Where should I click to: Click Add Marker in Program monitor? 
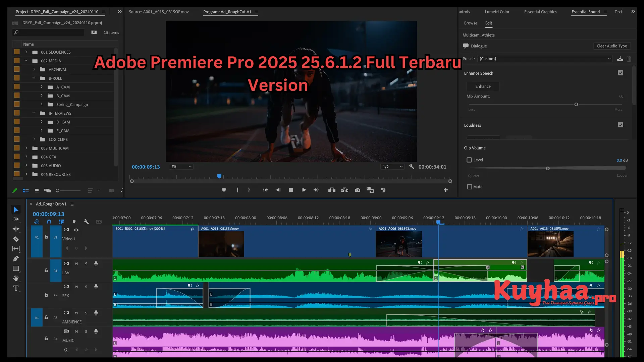(224, 190)
